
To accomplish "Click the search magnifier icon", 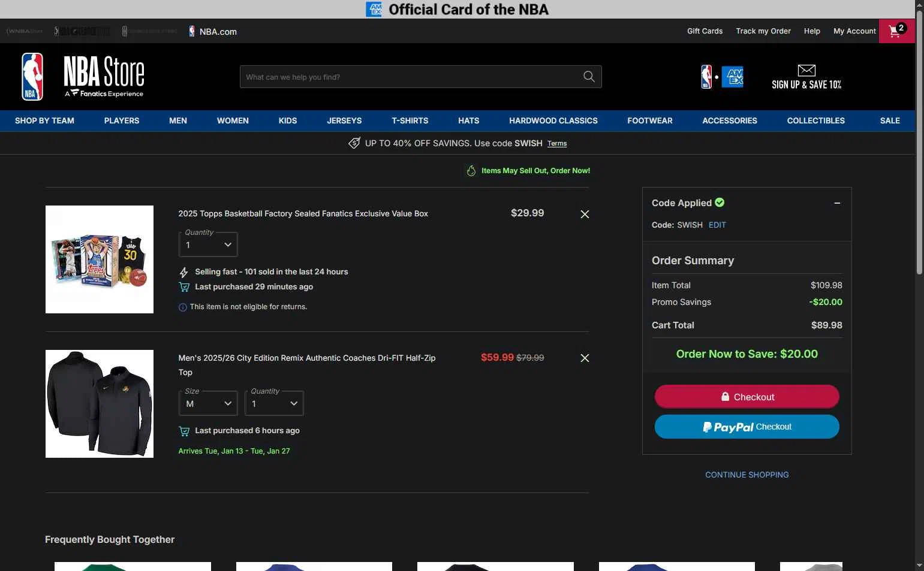I will tap(589, 77).
